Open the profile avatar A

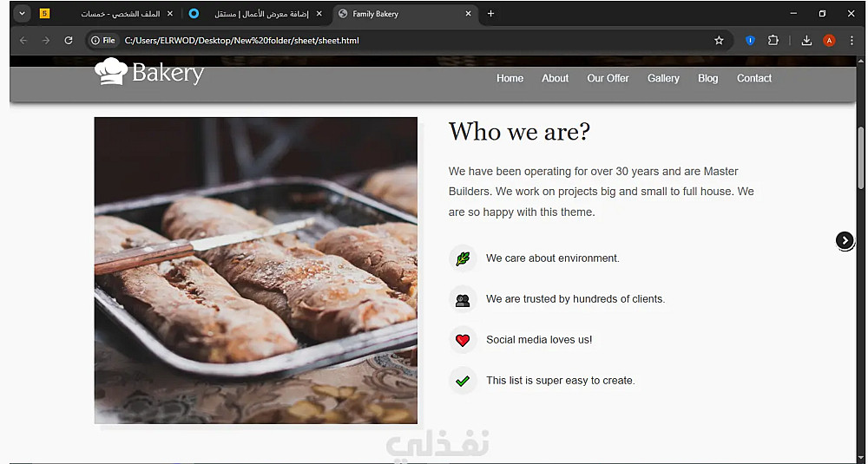[829, 41]
